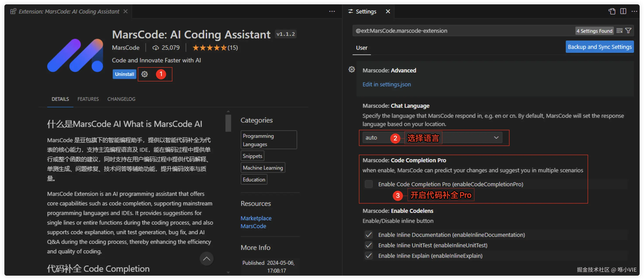Click the filter settings funnel icon

[x=628, y=31]
